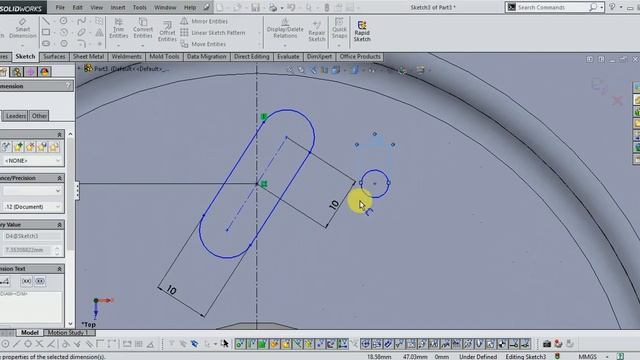Select the Slot sketch tool
The image size is (640, 360).
pyautogui.click(x=46, y=43)
